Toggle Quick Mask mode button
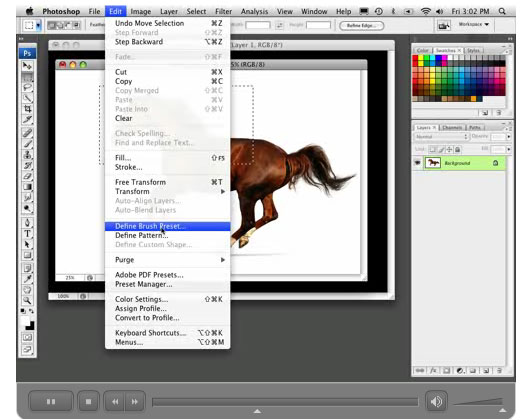Screen dimensions: 524x420 27,337
